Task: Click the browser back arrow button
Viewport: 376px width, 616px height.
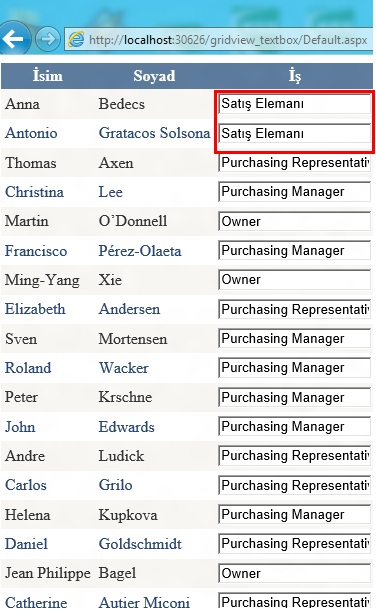Action: 14,39
